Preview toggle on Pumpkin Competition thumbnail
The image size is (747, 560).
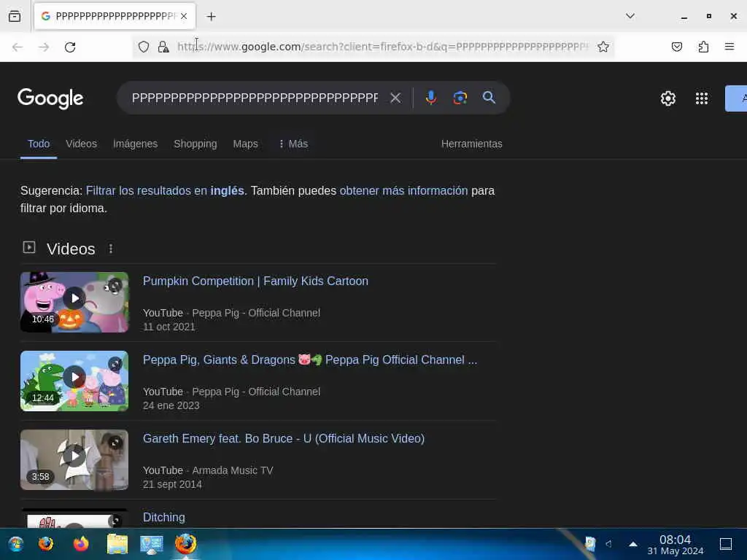[x=115, y=286]
